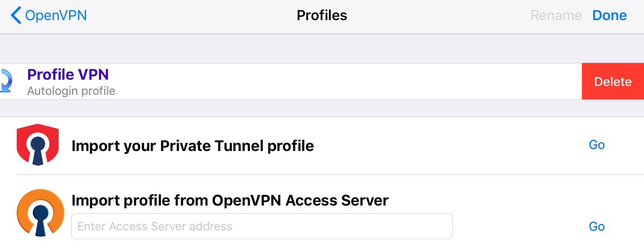
Task: Click the grey spacer above Profile VPN
Action: coord(322,49)
